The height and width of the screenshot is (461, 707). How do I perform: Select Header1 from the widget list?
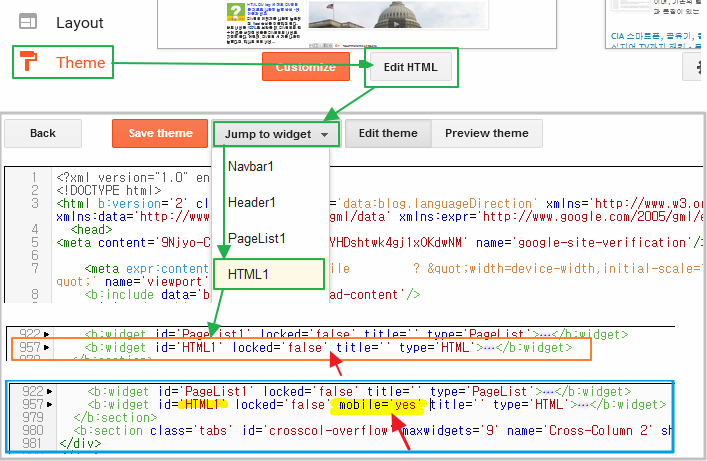pos(252,203)
